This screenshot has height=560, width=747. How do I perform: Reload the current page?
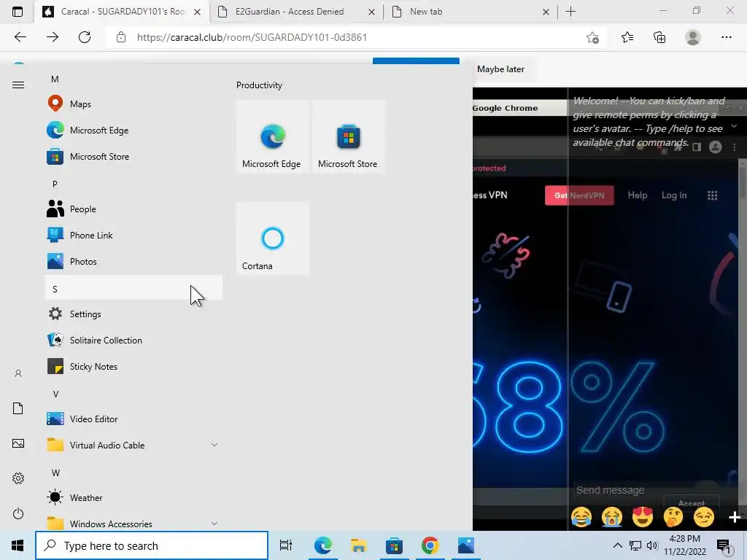(85, 37)
